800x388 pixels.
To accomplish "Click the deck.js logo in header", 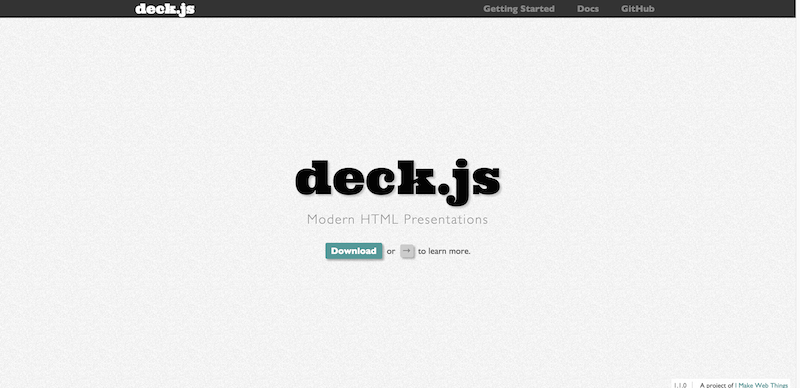I will [x=165, y=9].
